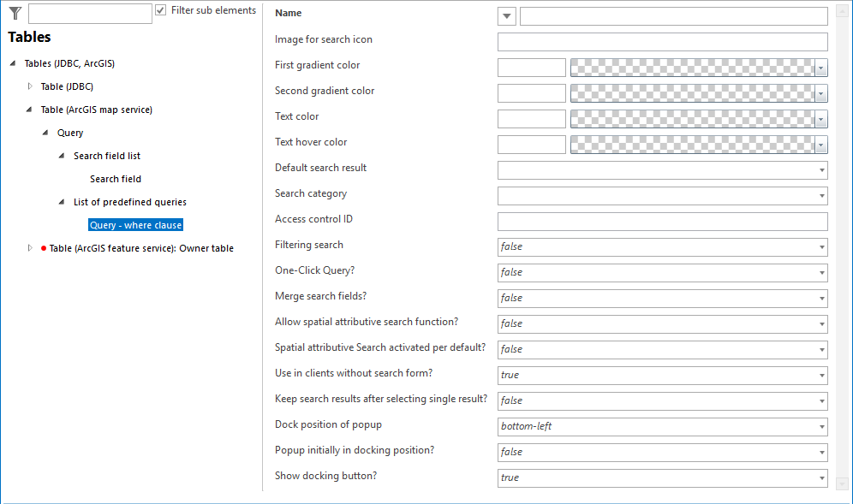Open the First gradient color picker
Image resolution: width=853 pixels, height=504 pixels.
(x=820, y=67)
